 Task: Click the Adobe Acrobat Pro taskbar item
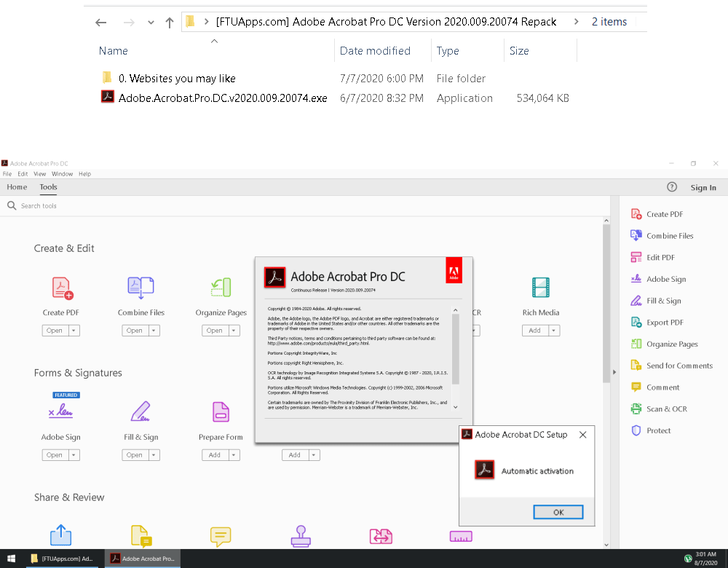pyautogui.click(x=142, y=559)
